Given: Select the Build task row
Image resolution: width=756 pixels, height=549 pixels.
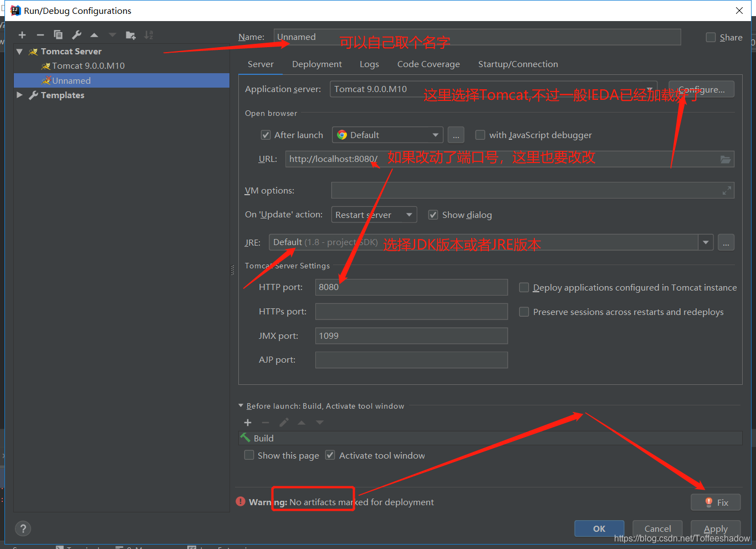Looking at the screenshot, I should pos(491,438).
